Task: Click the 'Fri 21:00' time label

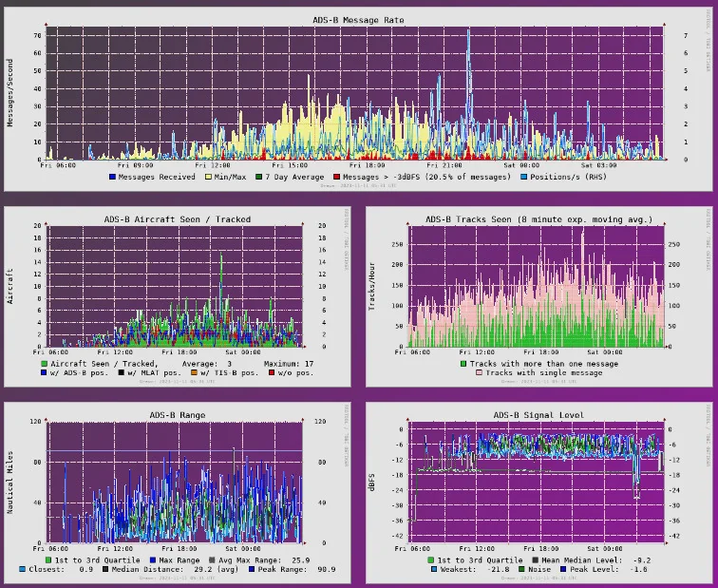Action: point(444,165)
